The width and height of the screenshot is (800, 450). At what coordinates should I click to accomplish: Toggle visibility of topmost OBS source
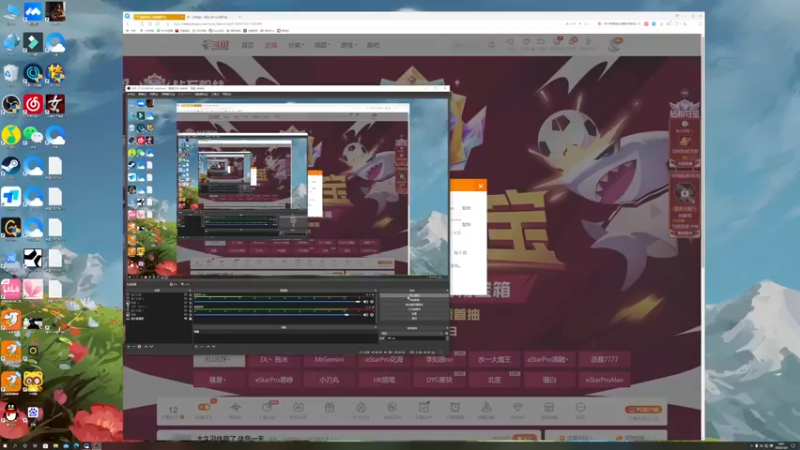186,294
